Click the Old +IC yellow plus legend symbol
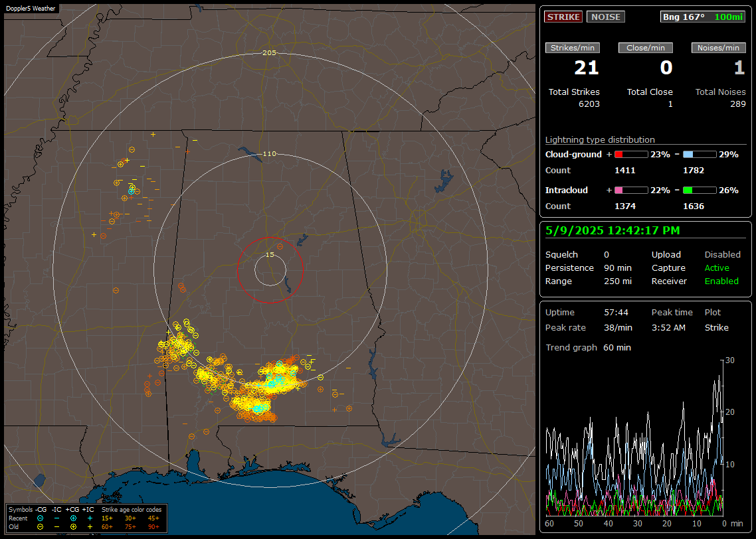756x539 pixels. click(x=90, y=527)
